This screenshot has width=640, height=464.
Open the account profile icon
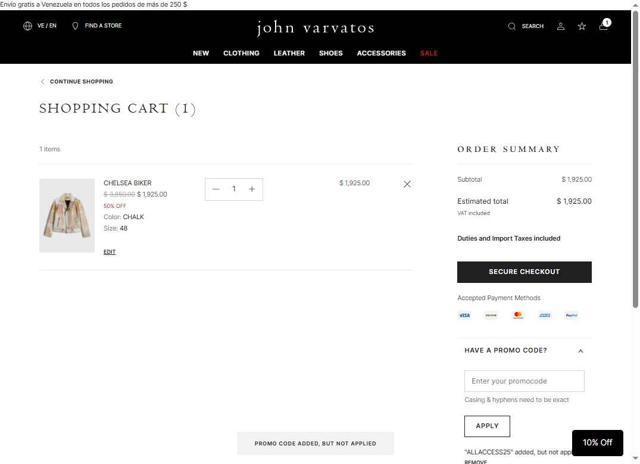[561, 26]
